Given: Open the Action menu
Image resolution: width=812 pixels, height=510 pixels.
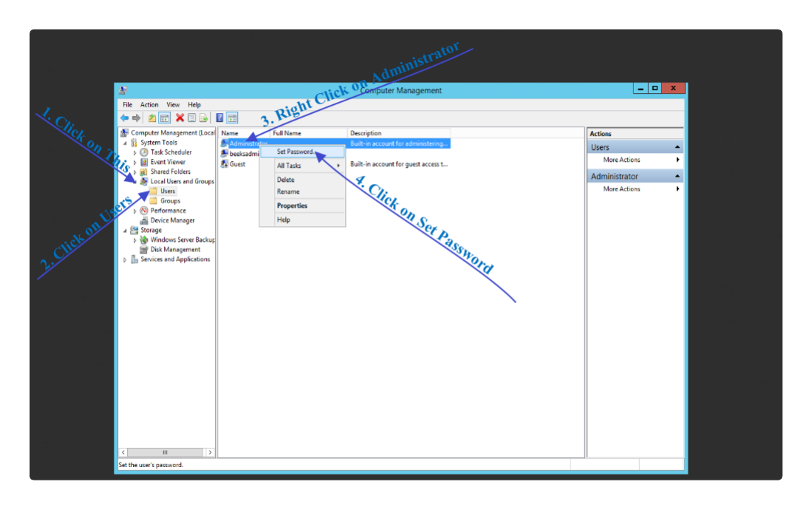Looking at the screenshot, I should (x=149, y=105).
